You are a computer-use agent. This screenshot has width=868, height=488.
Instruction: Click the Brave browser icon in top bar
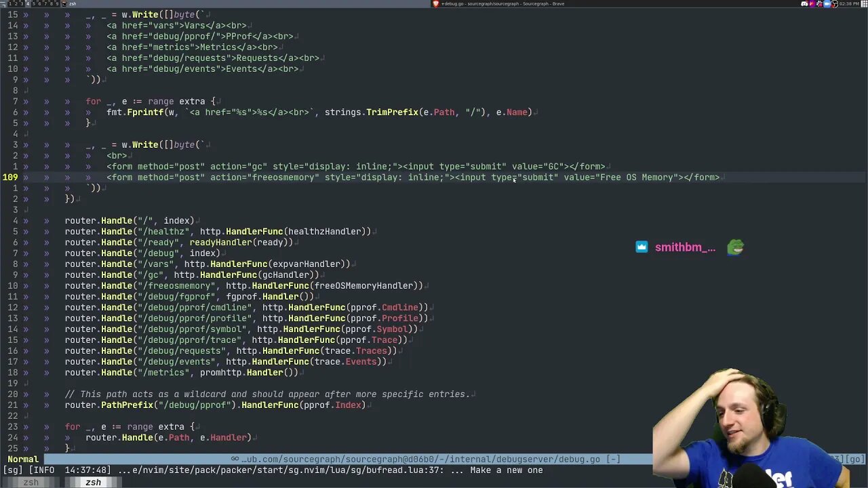click(436, 3)
